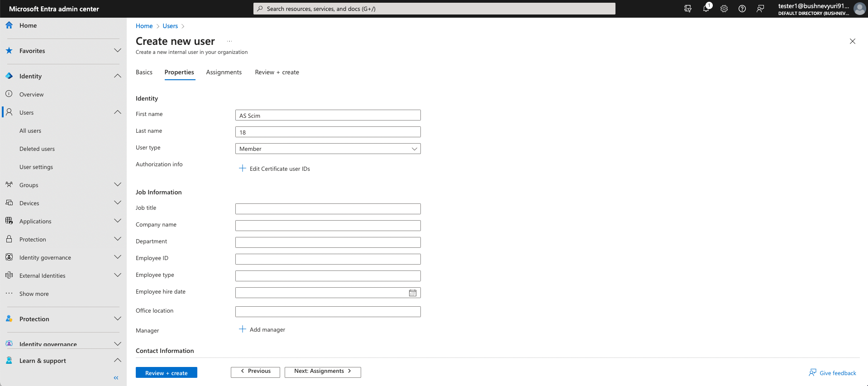Open the notifications bell
The width and height of the screenshot is (868, 386).
(x=706, y=9)
